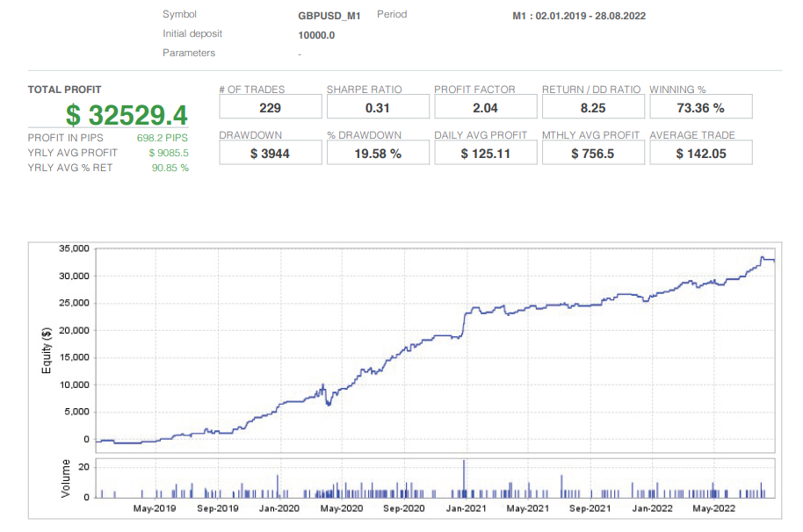The width and height of the screenshot is (803, 532).
Task: Click the Equity ($) axis title
Action: 47,349
